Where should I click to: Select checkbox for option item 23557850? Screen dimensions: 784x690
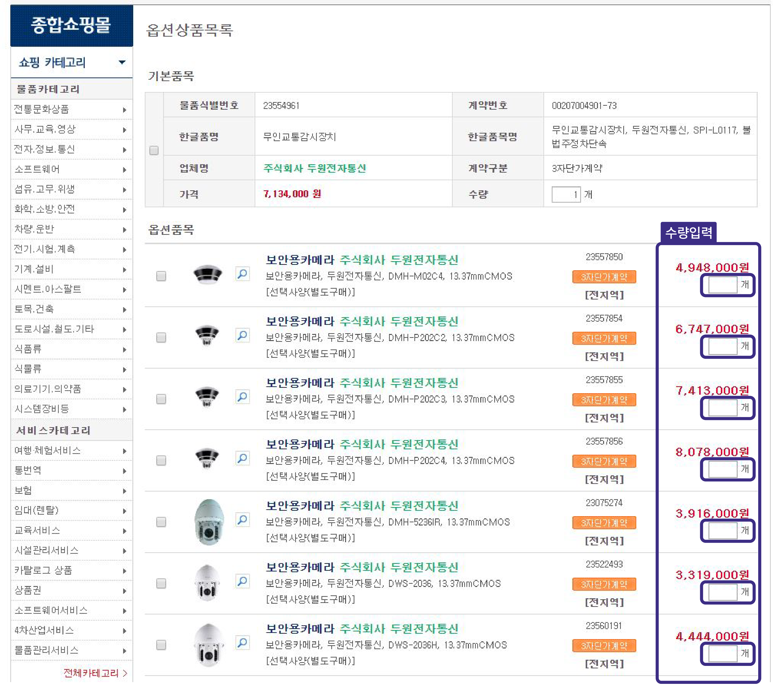pos(161,276)
